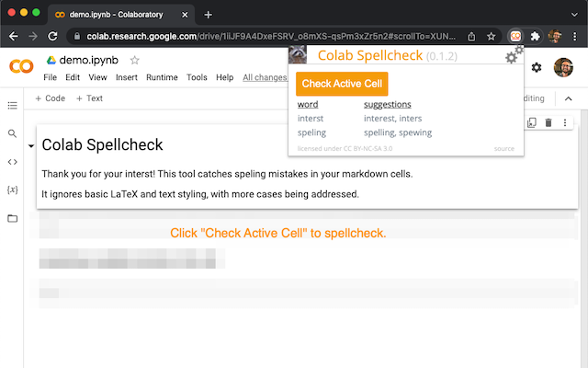
Task: Open the browser Extensions puzzle icon
Action: (x=535, y=36)
